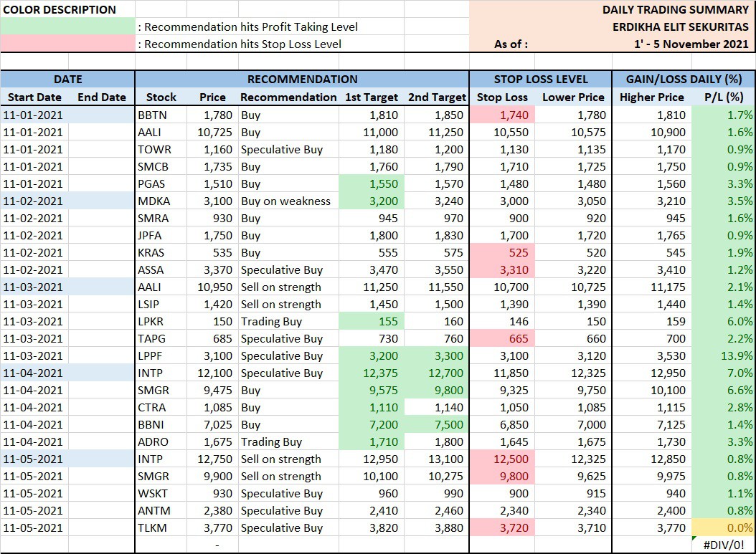Click the BBNI 2nd Target cell 7,500
Image resolution: width=756 pixels, height=554 pixels.
pos(436,424)
